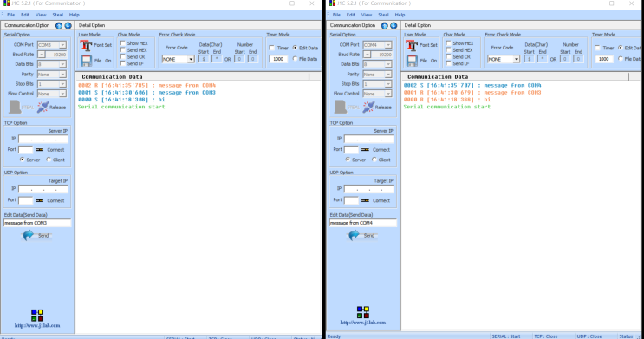Click File save floppy icon in left window
Viewport: 644px width, 339px height.
pyautogui.click(x=87, y=61)
